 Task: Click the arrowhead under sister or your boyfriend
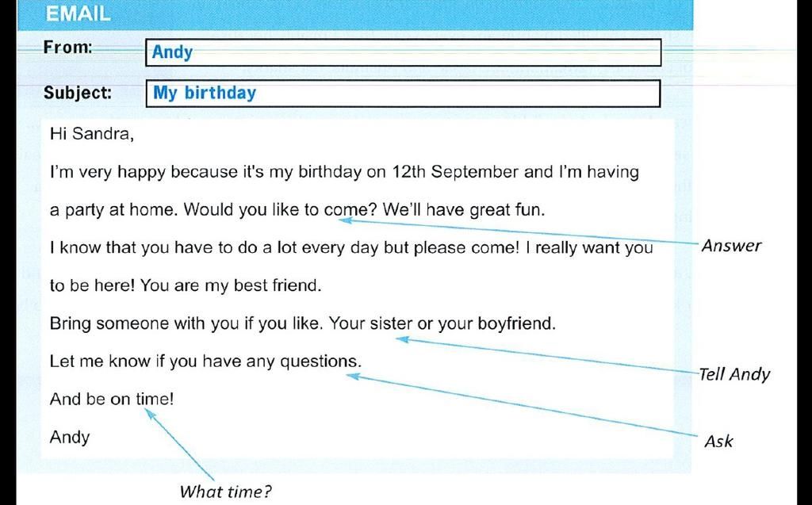[403, 339]
